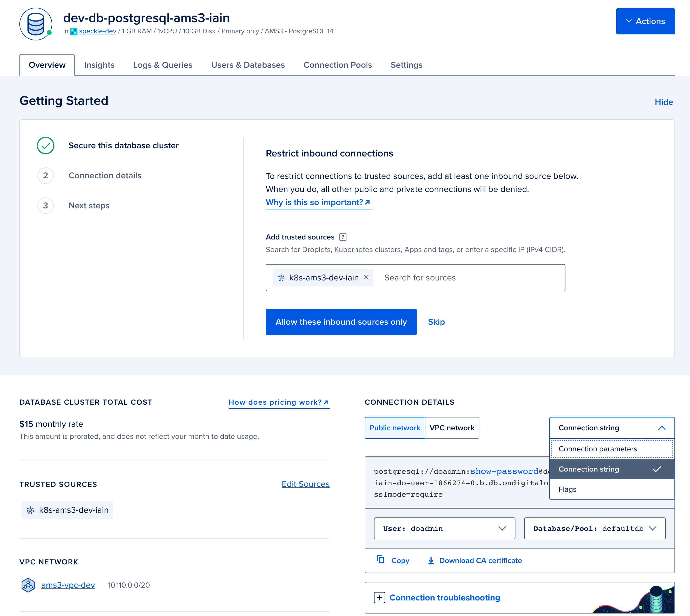Click the ams3-vpc-dev VPC network icon
The image size is (690, 616).
(28, 585)
